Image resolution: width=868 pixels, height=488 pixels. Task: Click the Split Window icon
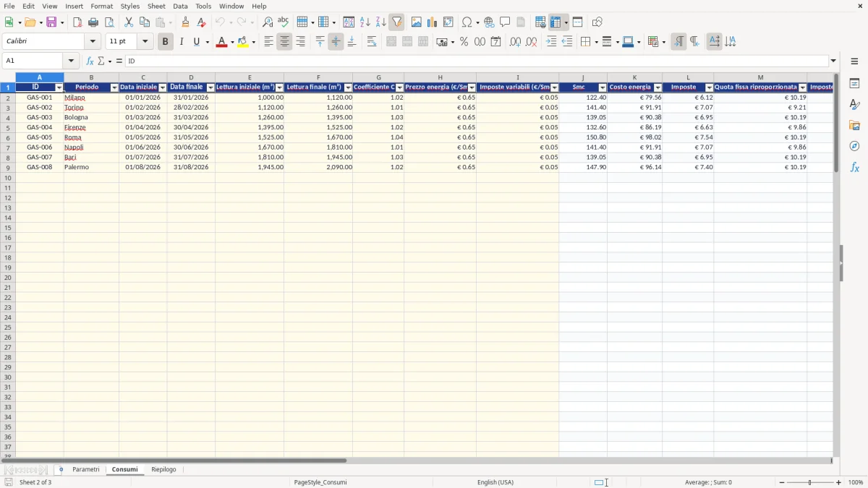577,22
